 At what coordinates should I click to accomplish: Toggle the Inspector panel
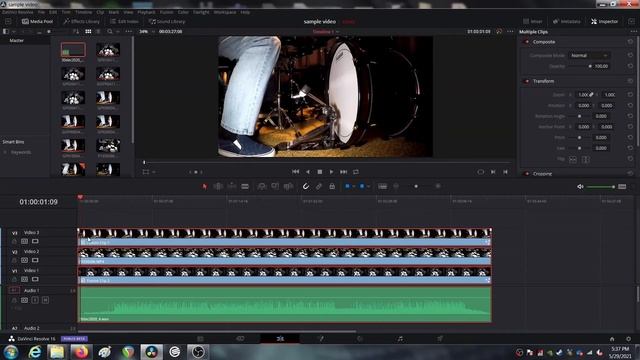point(604,21)
